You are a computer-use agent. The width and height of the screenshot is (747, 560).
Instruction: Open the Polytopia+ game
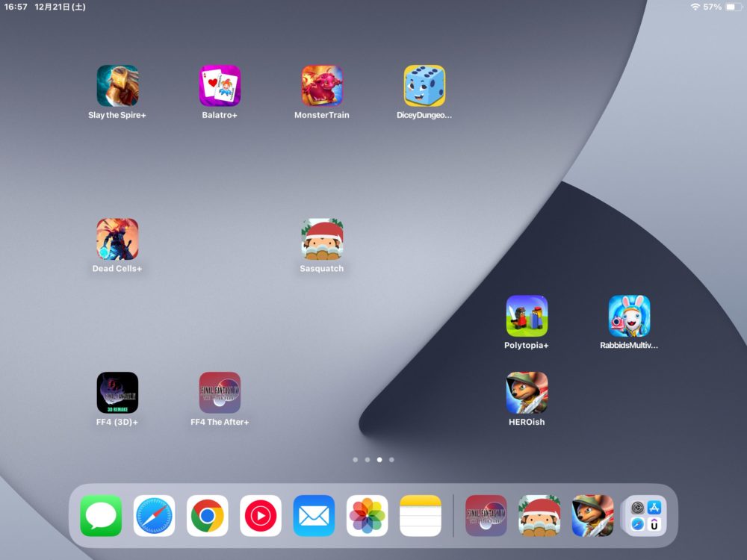(x=527, y=316)
